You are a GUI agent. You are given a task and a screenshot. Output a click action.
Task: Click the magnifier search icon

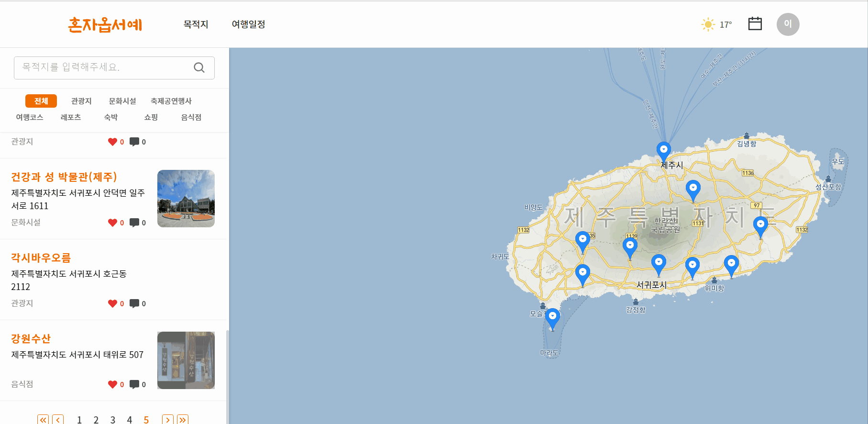[199, 67]
